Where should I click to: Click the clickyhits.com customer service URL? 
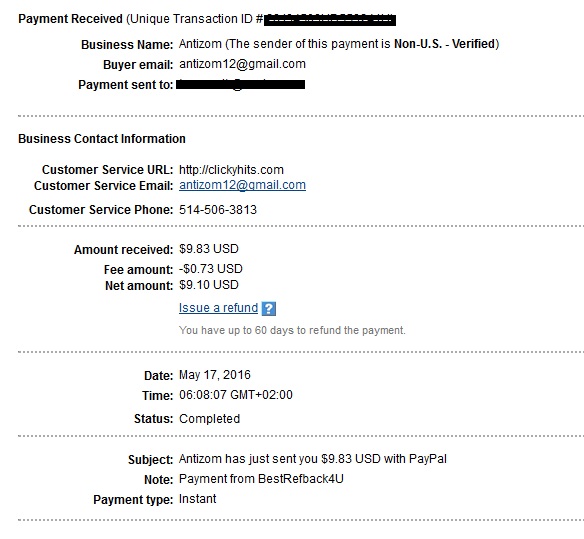click(231, 170)
